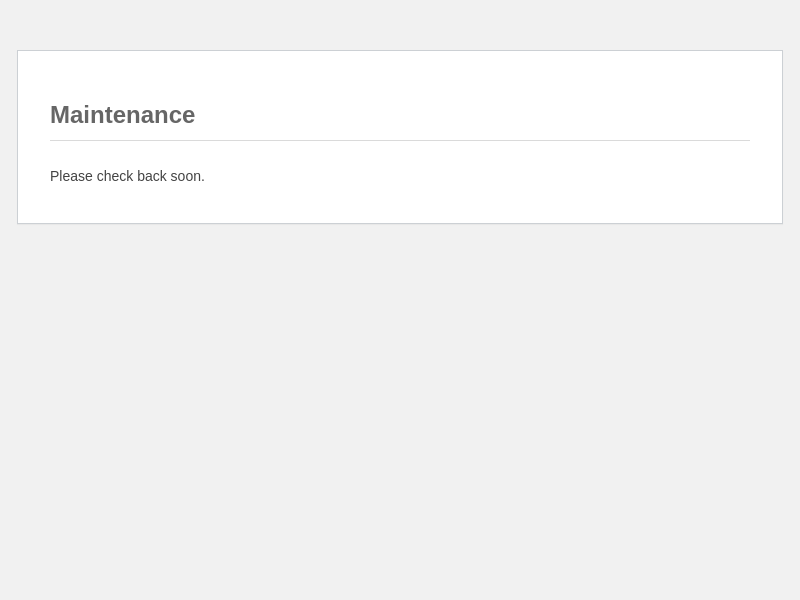The image size is (800, 600).
Task: Click the "Please check back soon." message
Action: point(127,176)
